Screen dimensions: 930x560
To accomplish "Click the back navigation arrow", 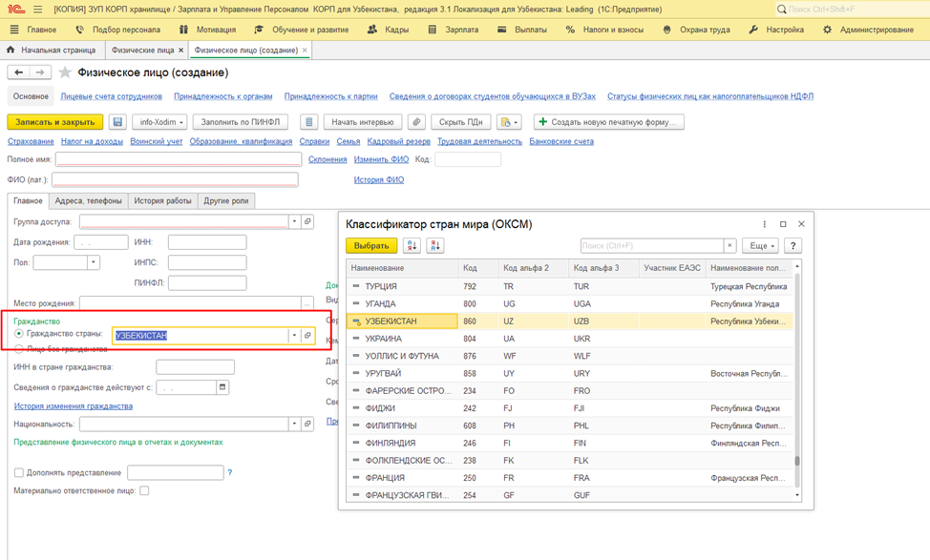I will [x=19, y=73].
